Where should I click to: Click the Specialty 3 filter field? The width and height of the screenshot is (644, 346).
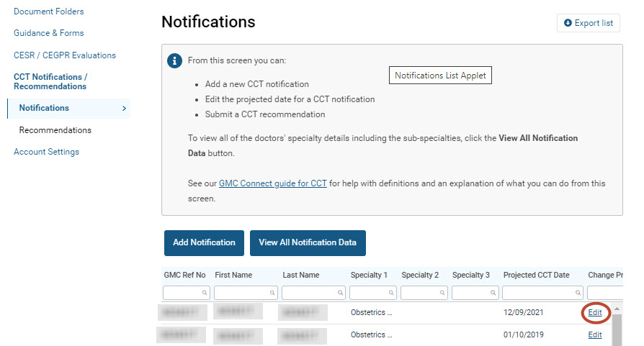pyautogui.click(x=475, y=293)
